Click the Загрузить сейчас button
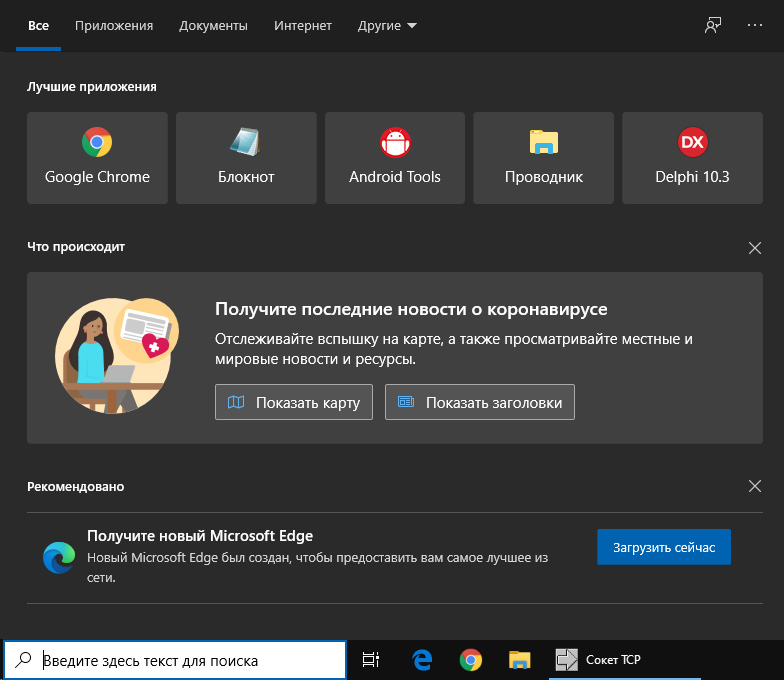Screen dimensions: 784x680 tap(664, 547)
